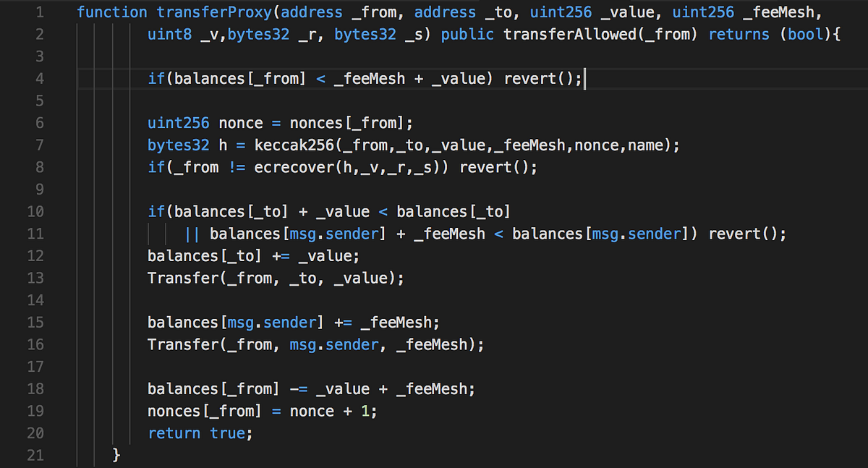Click 'bytes32 _s)' parameter on line 2
This screenshot has height=468, width=868.
[383, 35]
